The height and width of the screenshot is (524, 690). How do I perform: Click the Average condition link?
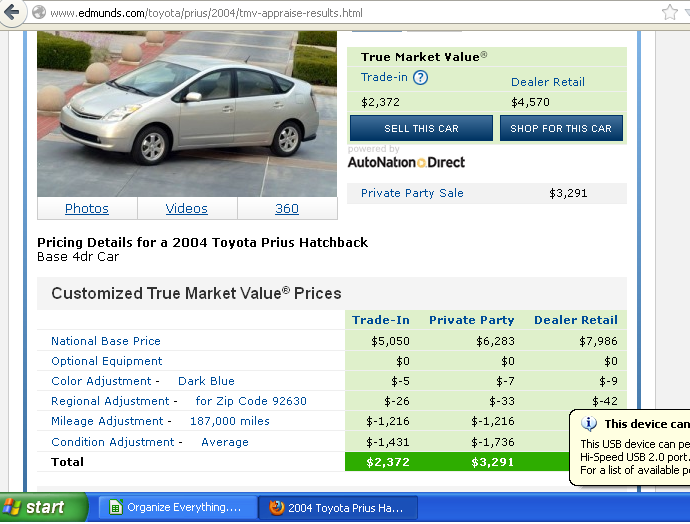(x=225, y=442)
